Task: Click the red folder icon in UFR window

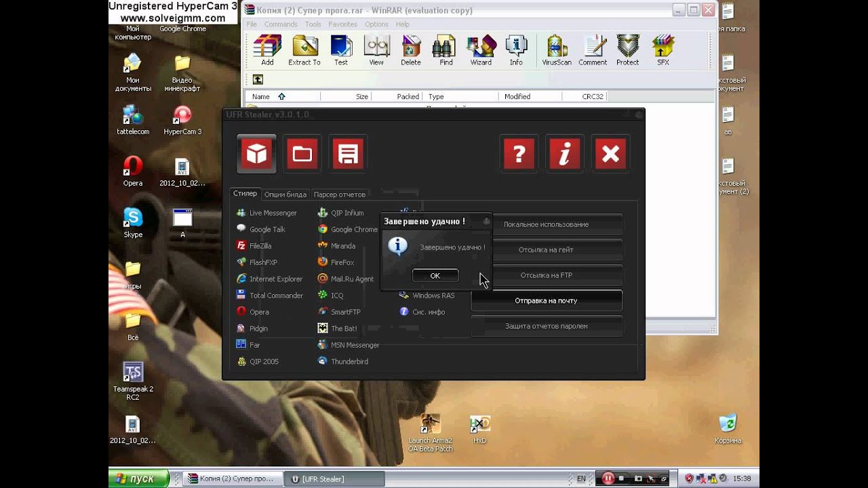Action: point(302,155)
